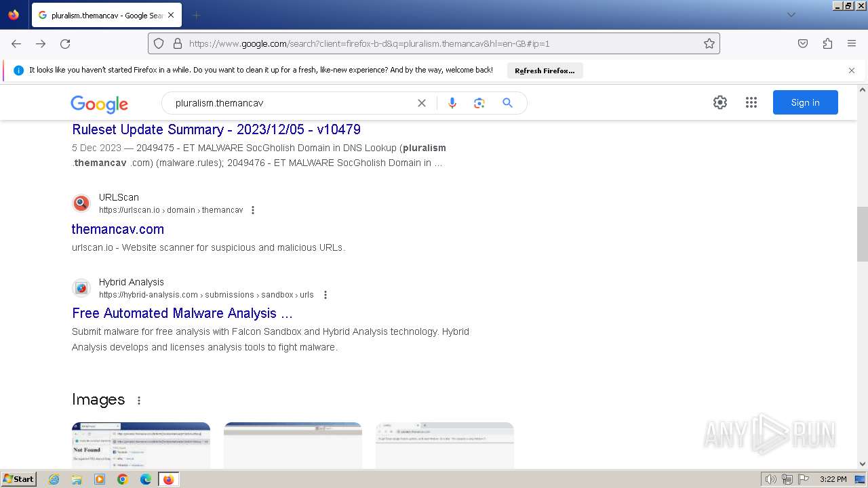Open more options for URLScan result
This screenshot has height=488, width=868.
[x=253, y=210]
